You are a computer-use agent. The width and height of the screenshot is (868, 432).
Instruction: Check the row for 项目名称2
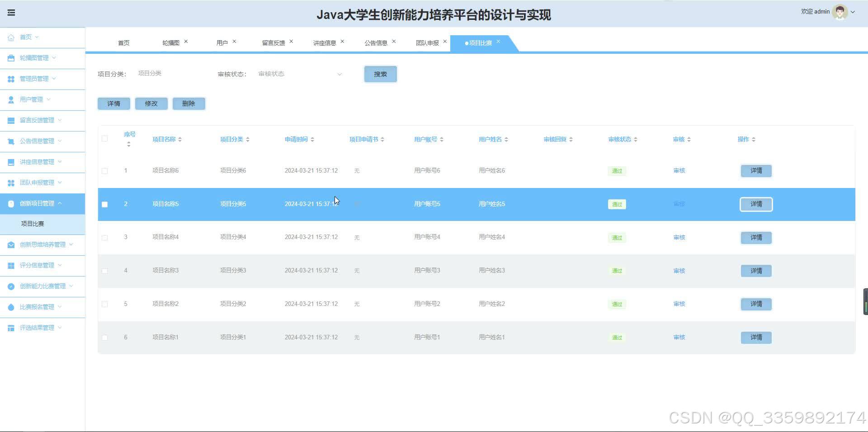105,304
